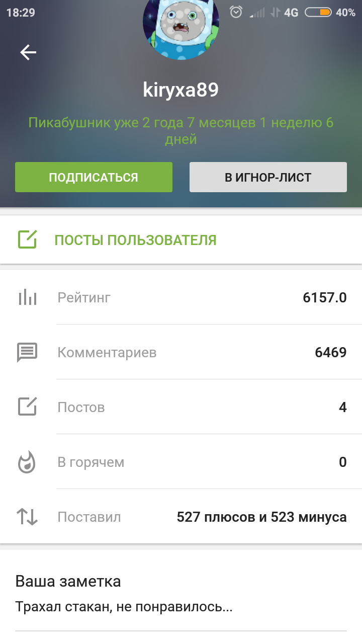Tap the comments speech bubble icon

click(28, 352)
